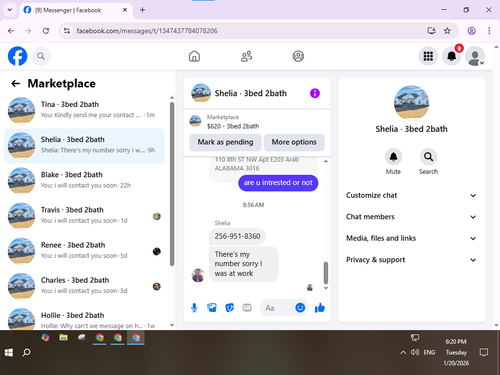Search within the Shelia conversation
This screenshot has width=500, height=375.
[428, 157]
